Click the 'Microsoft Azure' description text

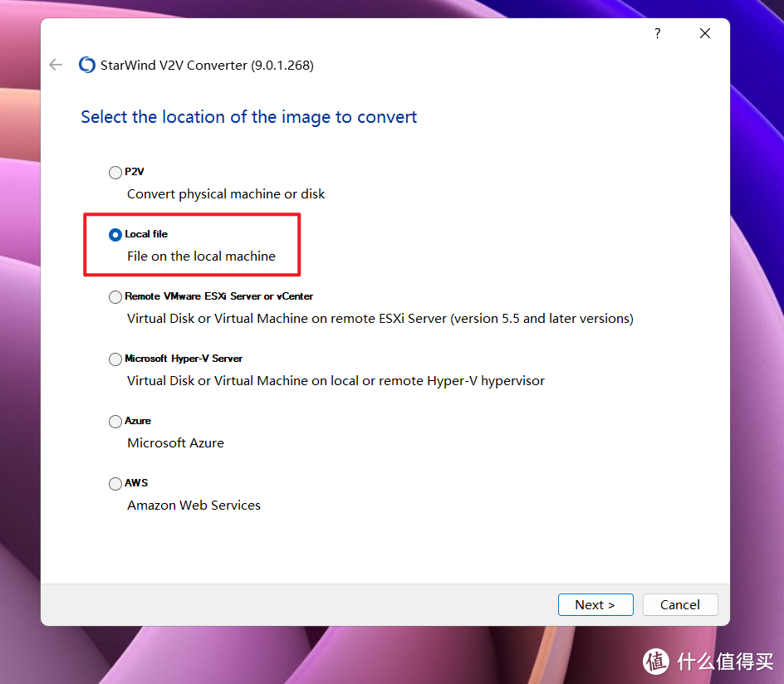tap(175, 443)
